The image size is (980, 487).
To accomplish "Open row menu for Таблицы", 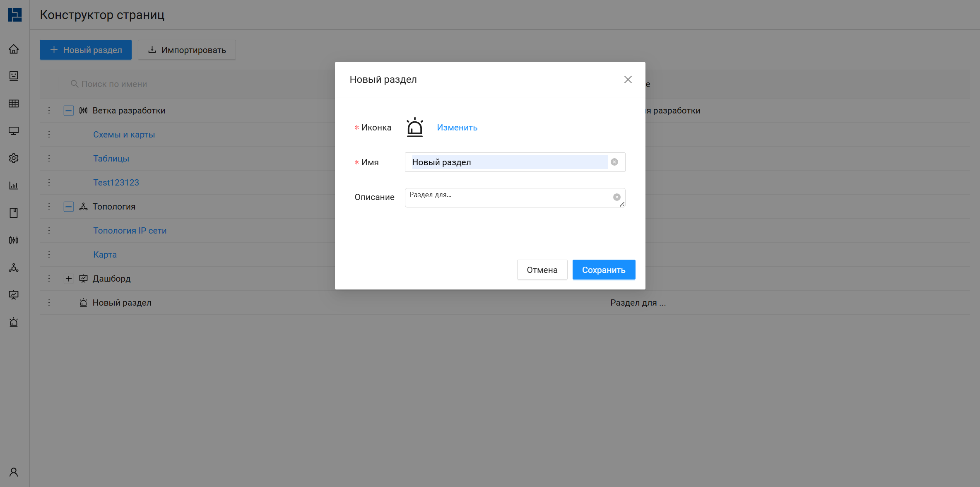I will click(49, 159).
